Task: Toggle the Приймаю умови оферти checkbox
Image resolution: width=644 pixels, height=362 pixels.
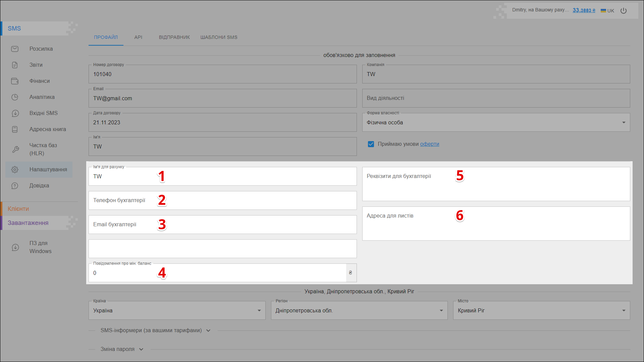Action: 371,144
